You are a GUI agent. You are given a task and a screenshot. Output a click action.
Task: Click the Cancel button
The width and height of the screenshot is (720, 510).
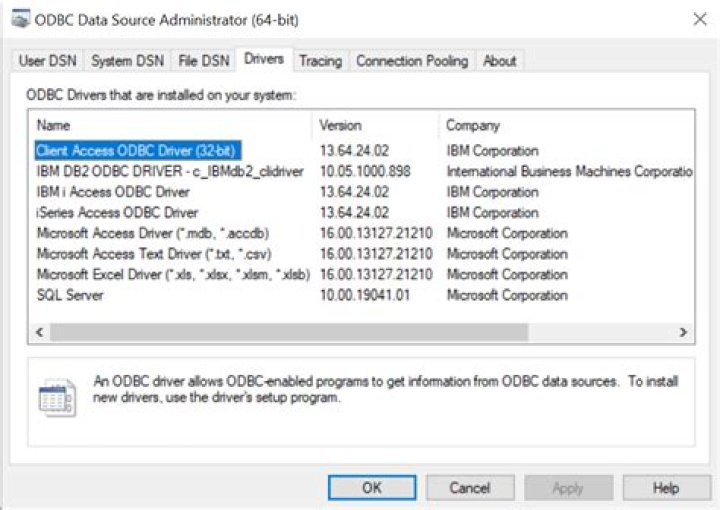pos(470,488)
